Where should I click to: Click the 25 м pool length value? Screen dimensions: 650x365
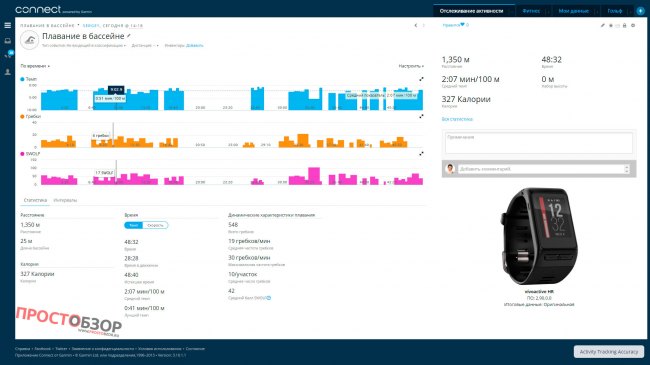click(x=26, y=241)
